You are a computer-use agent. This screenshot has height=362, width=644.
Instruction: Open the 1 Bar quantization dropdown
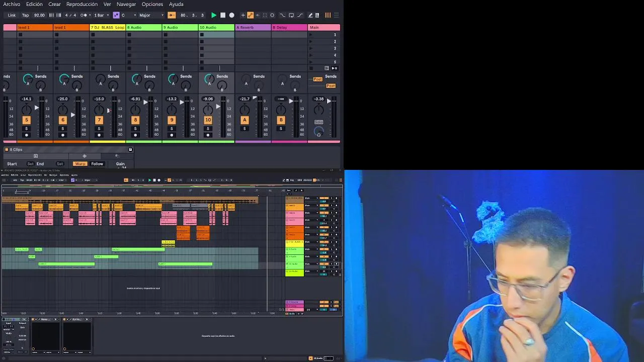click(101, 15)
